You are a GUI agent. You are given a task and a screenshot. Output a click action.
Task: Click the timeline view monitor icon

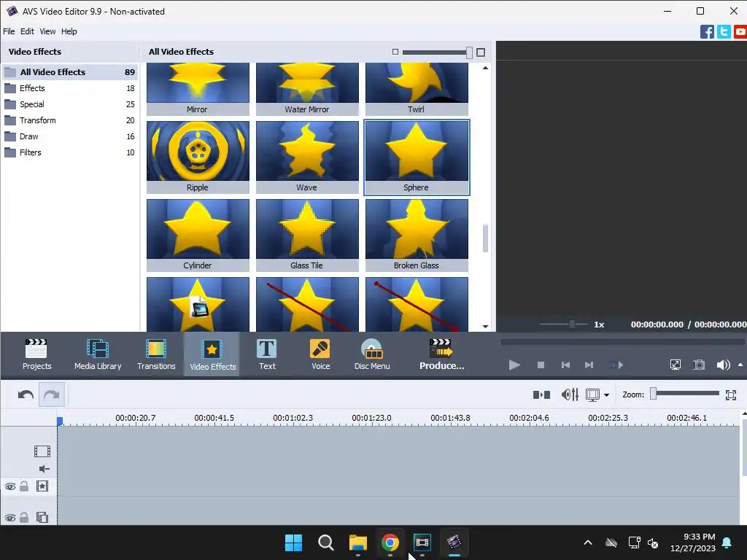point(592,394)
